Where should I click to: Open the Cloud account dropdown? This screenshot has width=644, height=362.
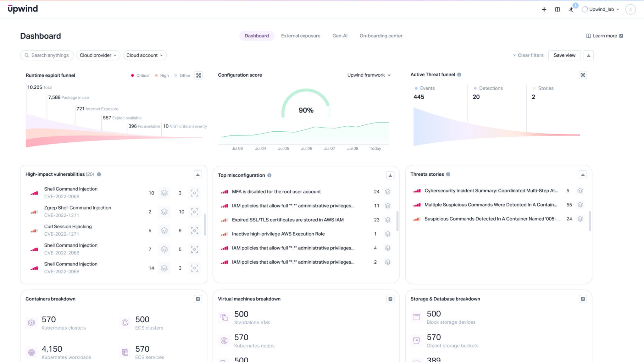[x=144, y=55]
